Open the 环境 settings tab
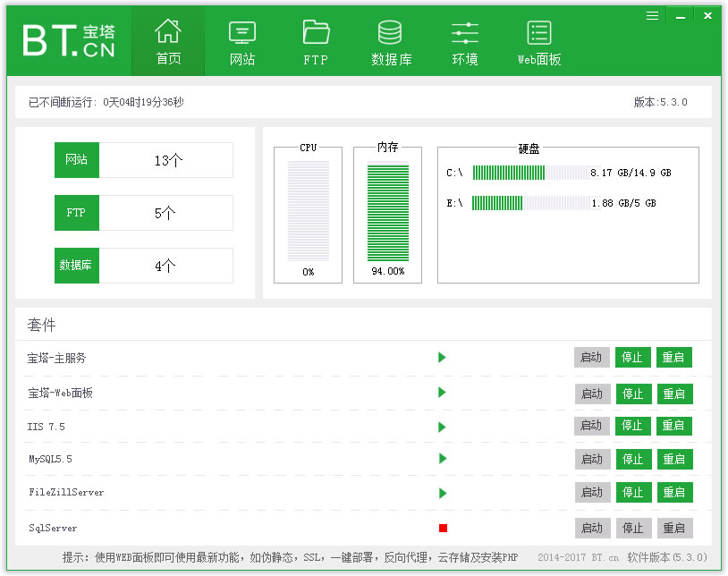The width and height of the screenshot is (728, 576). pyautogui.click(x=465, y=43)
